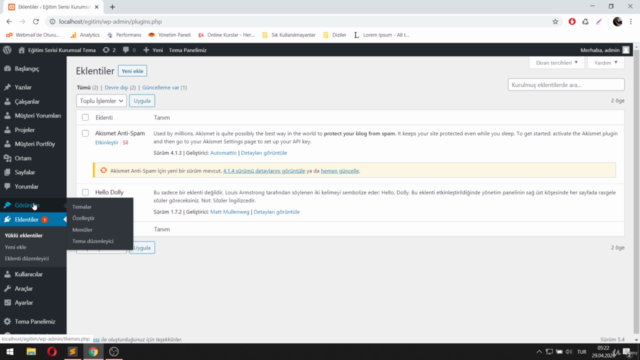
Task: Open Sayfalar pages icon in sidebar
Action: point(7,172)
